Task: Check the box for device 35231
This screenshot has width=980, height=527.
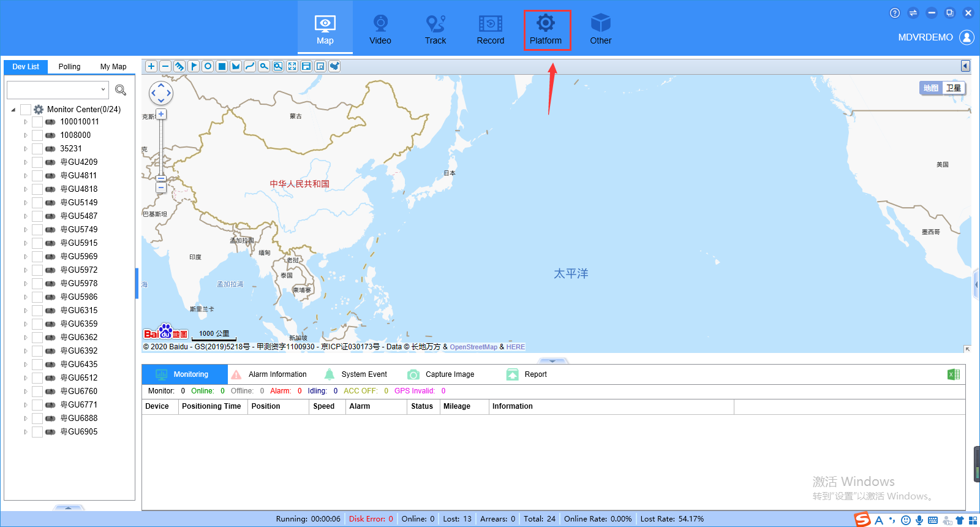Action: (x=37, y=149)
